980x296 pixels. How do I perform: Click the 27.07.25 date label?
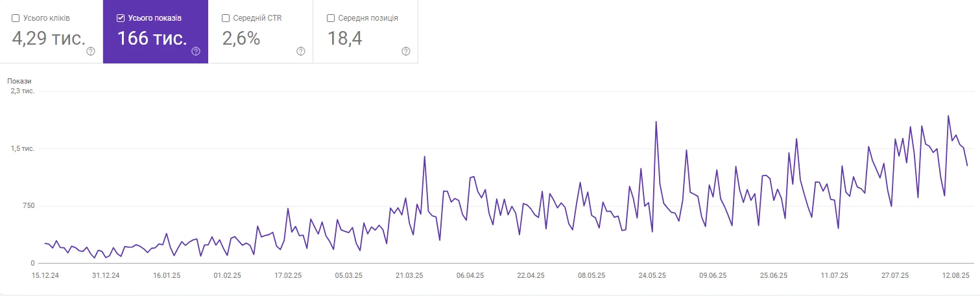(x=895, y=275)
